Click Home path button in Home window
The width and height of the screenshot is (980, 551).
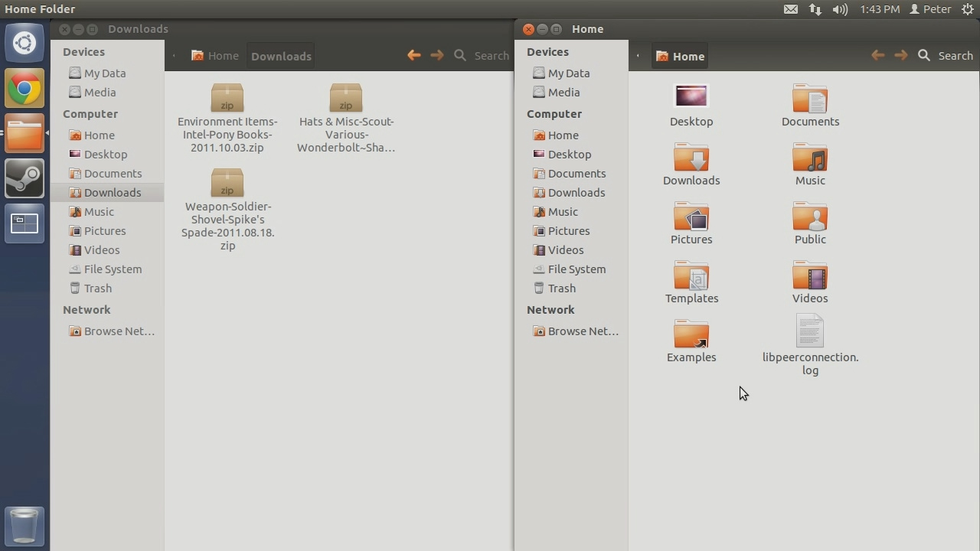coord(681,56)
